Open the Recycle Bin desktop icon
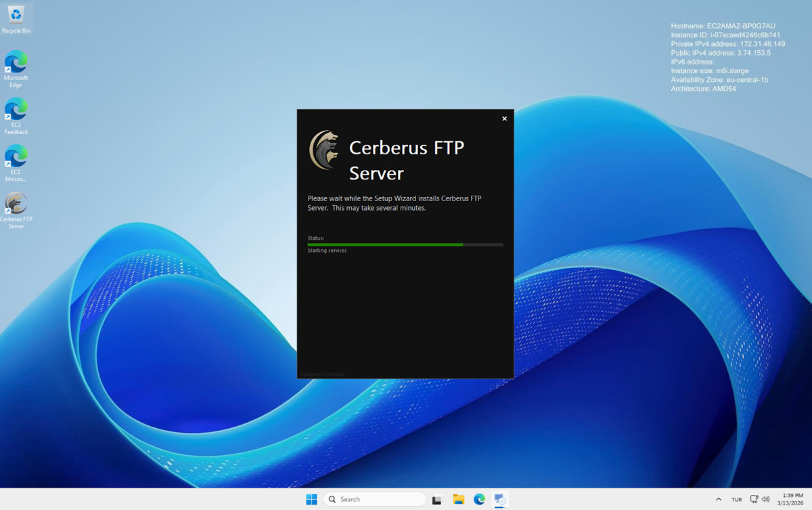 (16, 18)
